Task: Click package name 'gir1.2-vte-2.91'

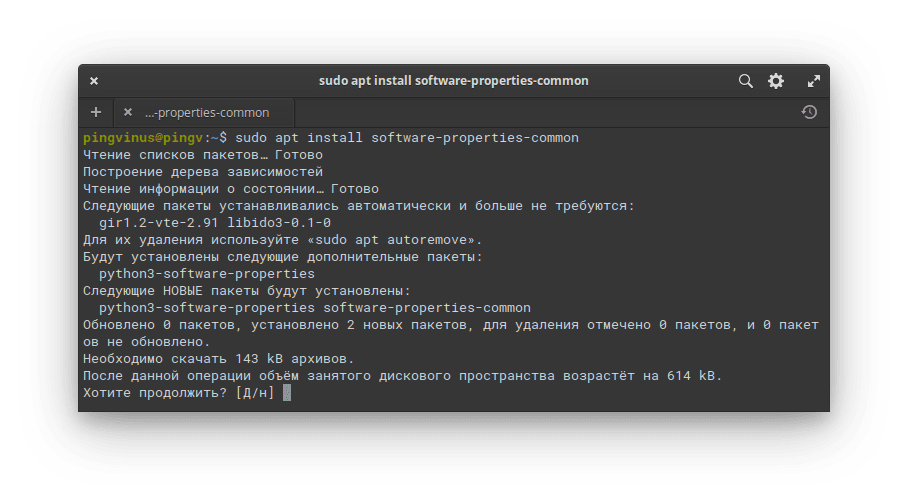Action: [159, 222]
